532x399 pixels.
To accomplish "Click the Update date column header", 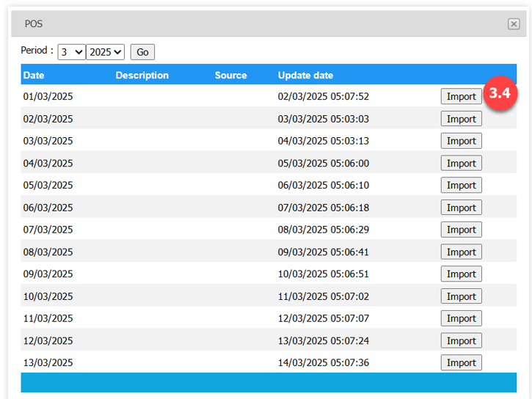I will click(x=305, y=76).
